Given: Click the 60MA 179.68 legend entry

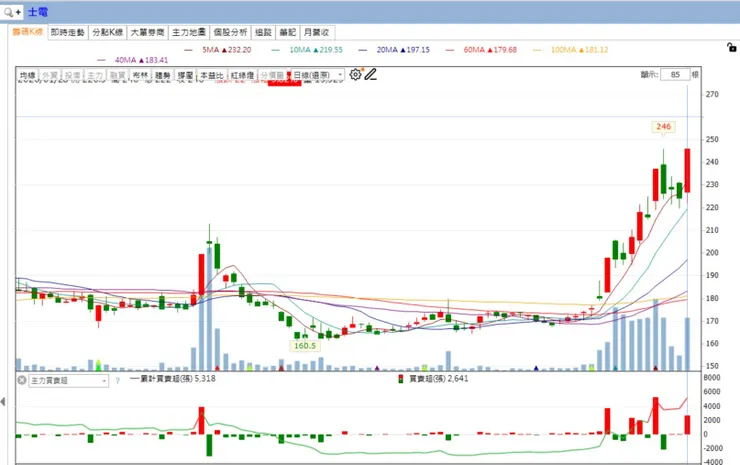Looking at the screenshot, I should 481,50.
